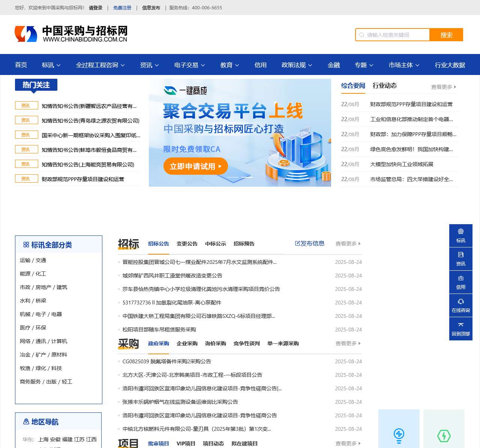
Task: Click 立即申请试用 button on banner
Action: tap(195, 166)
